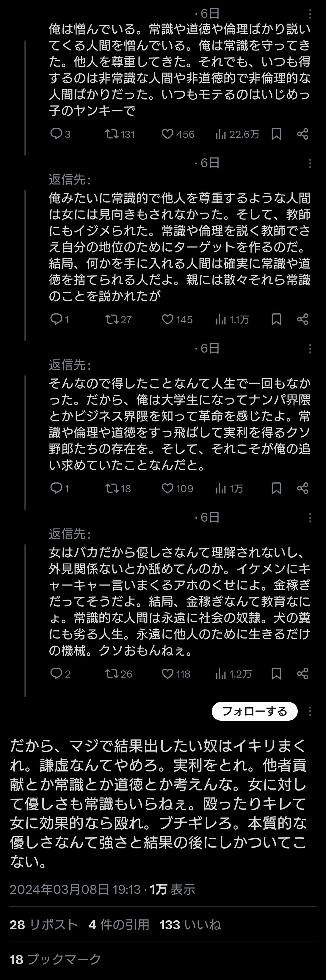Open reply on tweet with 2 replies
This screenshot has height=980, width=326.
point(56,674)
